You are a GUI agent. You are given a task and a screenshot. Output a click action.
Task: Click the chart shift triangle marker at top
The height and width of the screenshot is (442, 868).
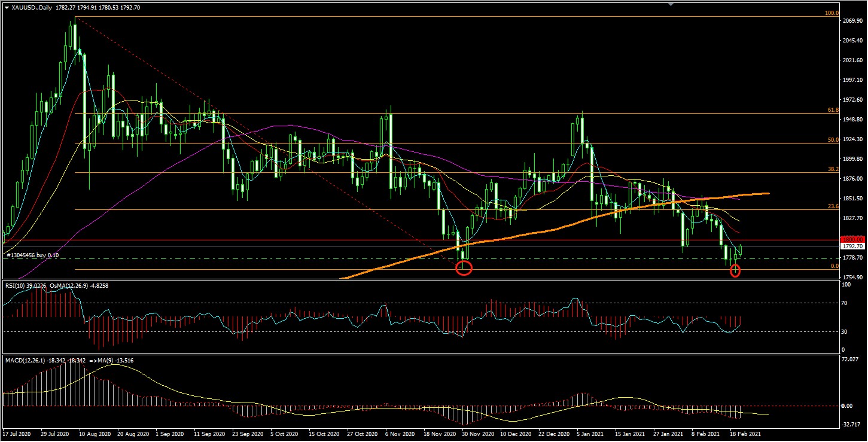click(671, 4)
